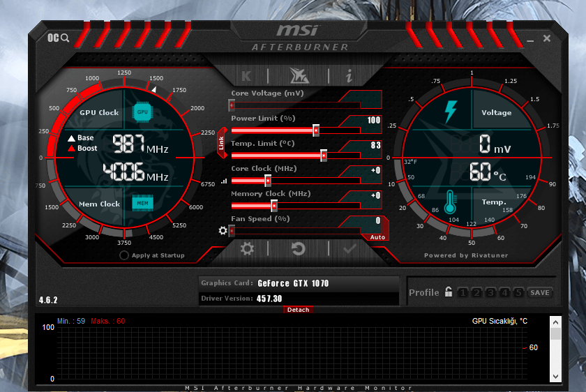Click the fan speed gear icon
The height and width of the screenshot is (392, 586).
(x=223, y=231)
